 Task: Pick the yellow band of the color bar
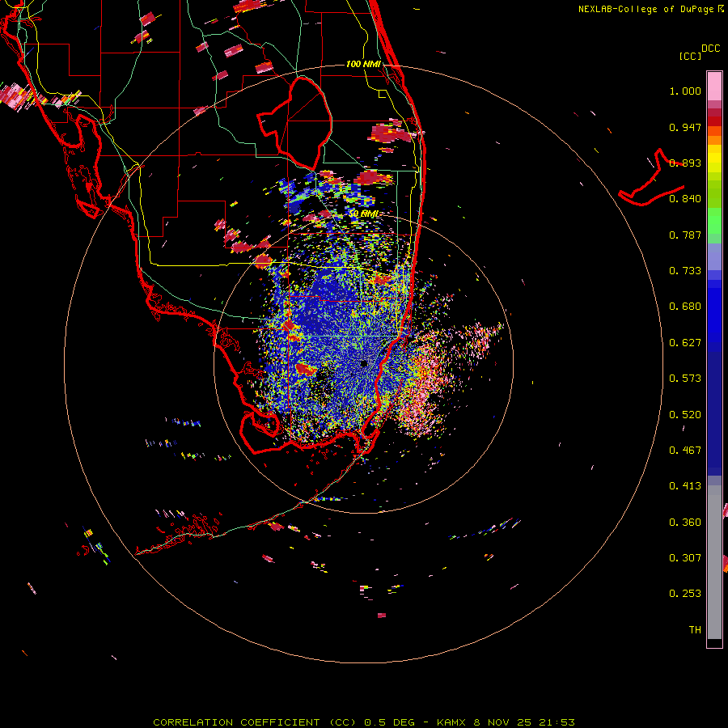[x=714, y=159]
